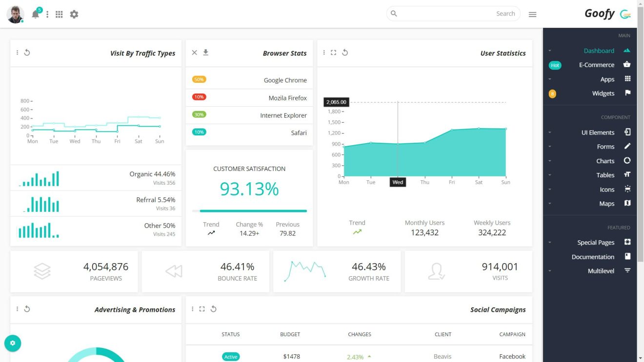Click the Tables icon in the sidebar
644x362 pixels.
point(627,175)
